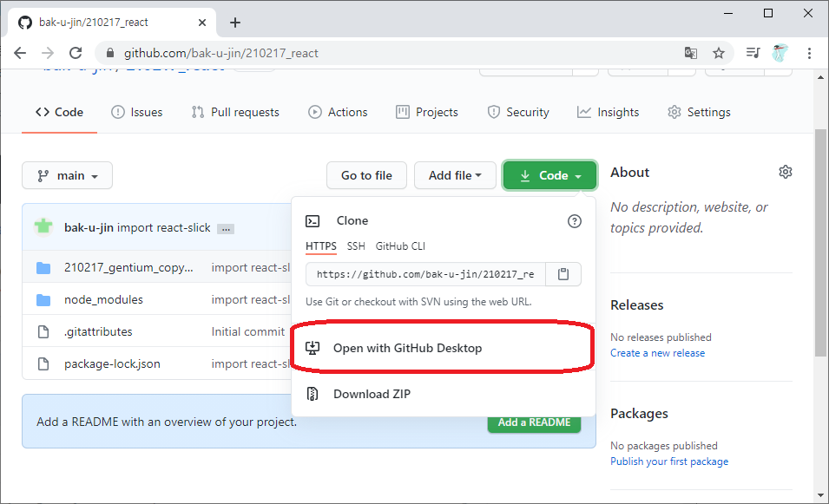
Task: Open the 210217_gentium_copy... folder name
Action: (x=128, y=268)
